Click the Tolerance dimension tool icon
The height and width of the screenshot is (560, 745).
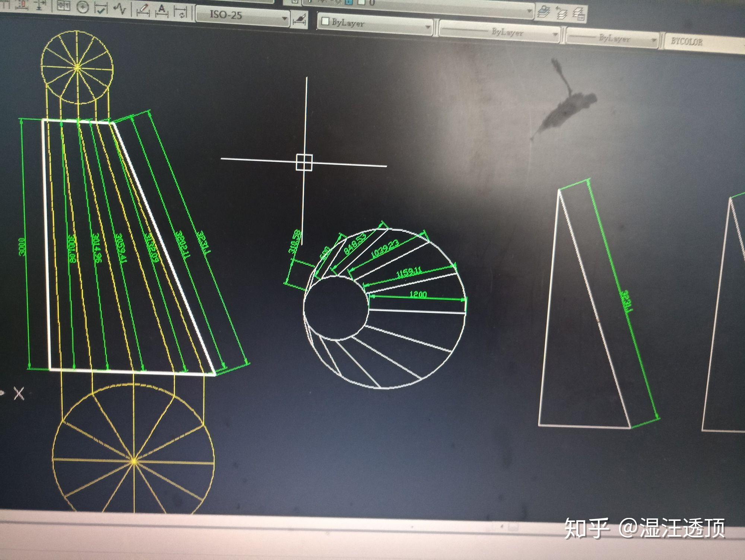click(64, 6)
